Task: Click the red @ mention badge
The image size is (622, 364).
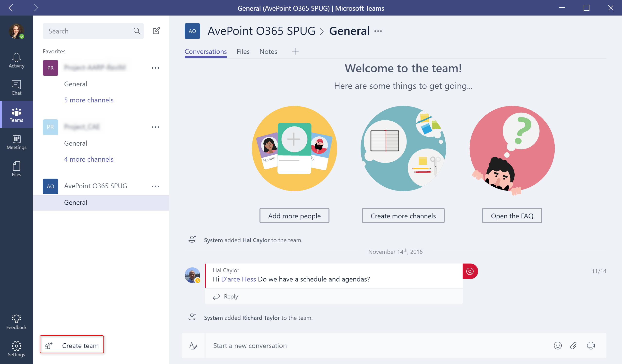Action: coord(470,271)
